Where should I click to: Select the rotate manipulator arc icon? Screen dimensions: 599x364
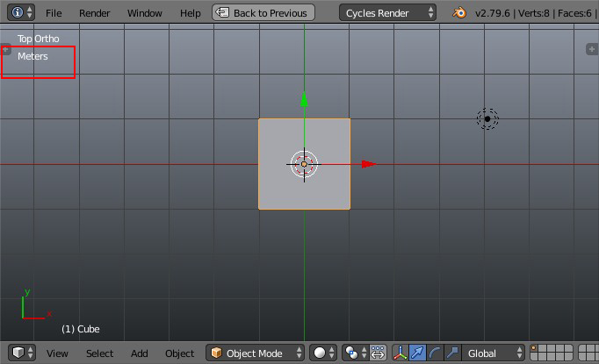point(435,353)
